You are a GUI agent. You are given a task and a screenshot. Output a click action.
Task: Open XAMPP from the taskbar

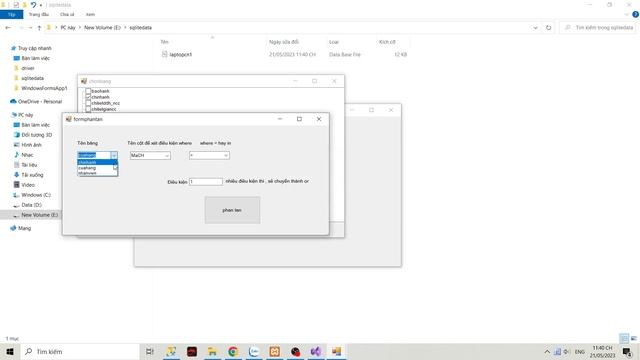275,351
